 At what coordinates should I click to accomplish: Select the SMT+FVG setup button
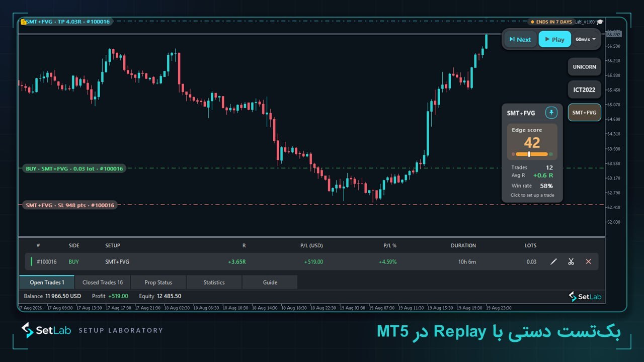pyautogui.click(x=584, y=113)
